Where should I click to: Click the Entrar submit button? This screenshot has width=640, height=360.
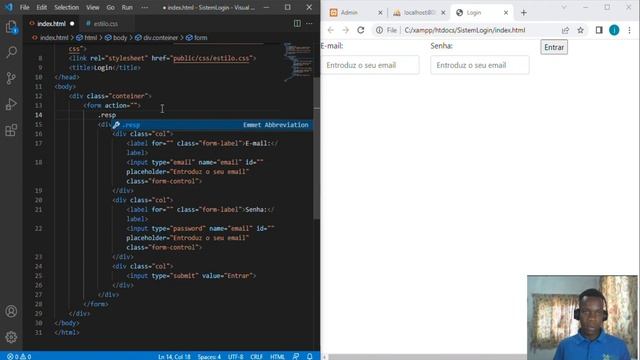pos(554,47)
